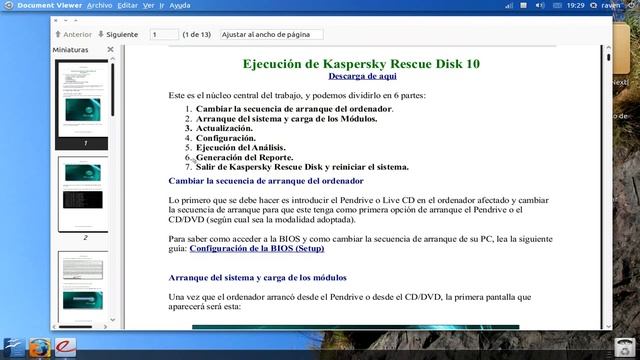Close the Miniaturas sidebar
The height and width of the screenshot is (360, 640).
click(110, 49)
